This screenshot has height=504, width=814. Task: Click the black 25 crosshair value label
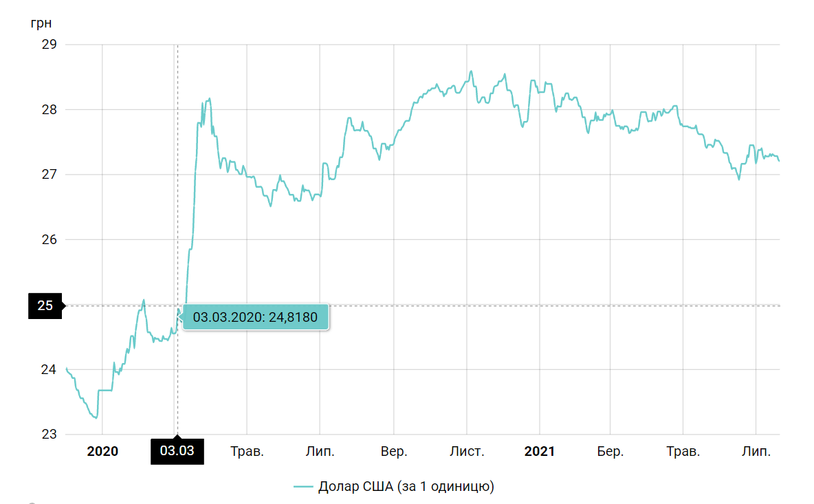[x=45, y=305]
